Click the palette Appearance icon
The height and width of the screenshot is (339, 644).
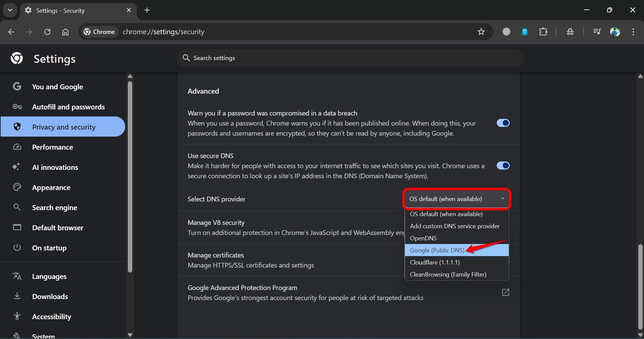point(17,187)
